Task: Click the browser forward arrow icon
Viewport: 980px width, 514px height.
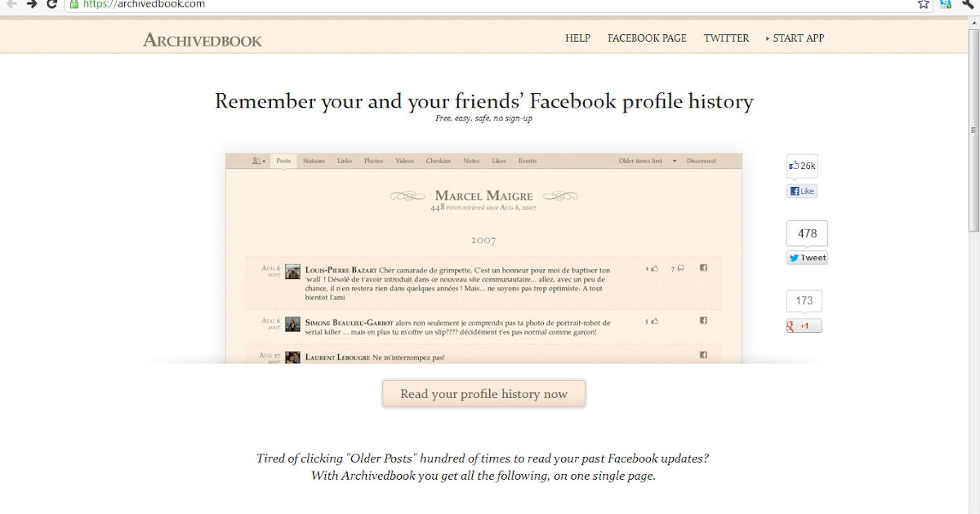Action: pyautogui.click(x=32, y=4)
